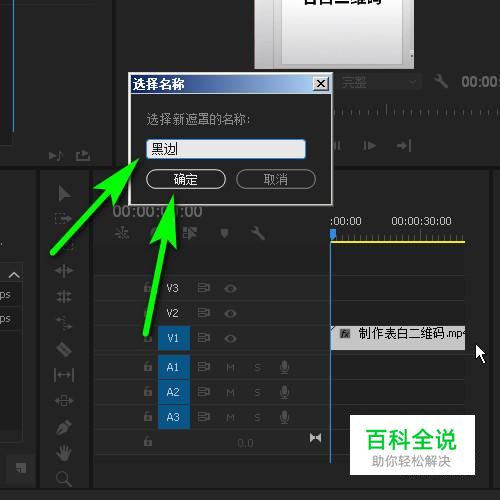
Task: Open timeline display settings wrench
Action: click(258, 233)
